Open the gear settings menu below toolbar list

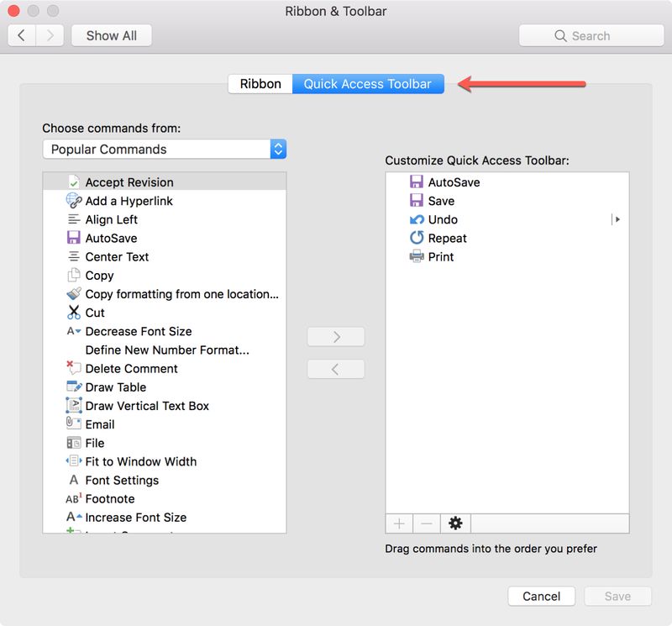(x=455, y=523)
